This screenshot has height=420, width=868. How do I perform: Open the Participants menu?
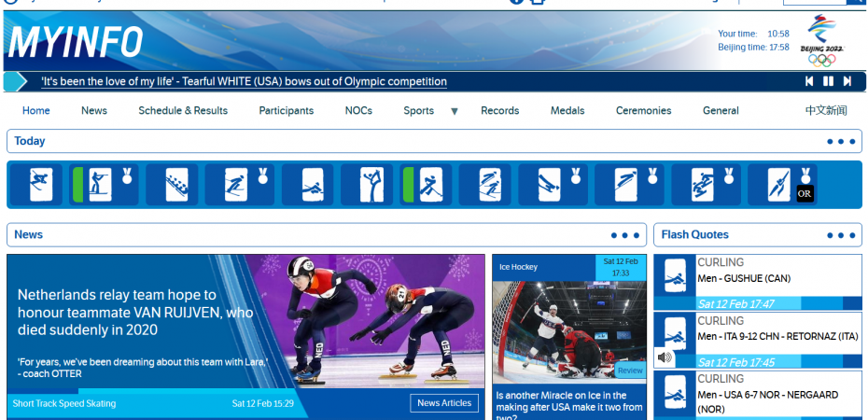click(x=287, y=111)
